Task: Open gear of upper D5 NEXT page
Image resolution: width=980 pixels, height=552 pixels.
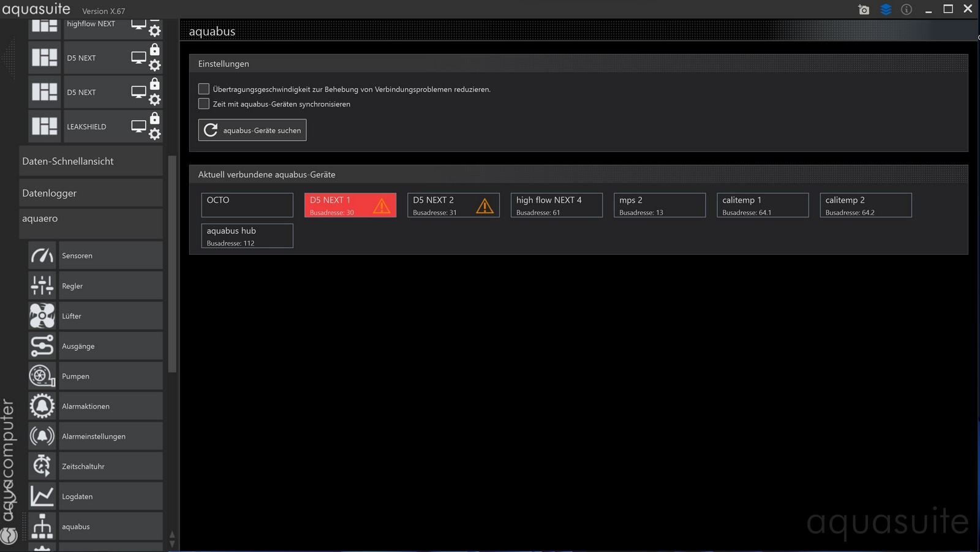Action: (x=155, y=65)
